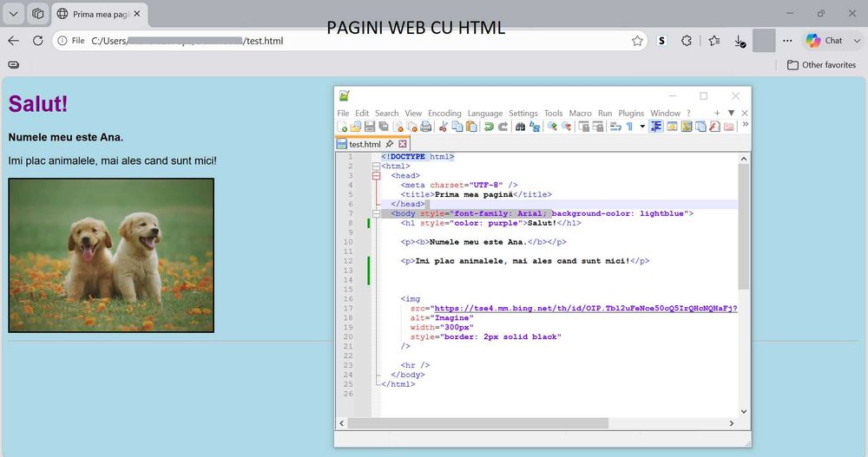Click the Print icon in Notepad++ toolbar
Viewport: 868px width, 457px height.
coord(425,127)
